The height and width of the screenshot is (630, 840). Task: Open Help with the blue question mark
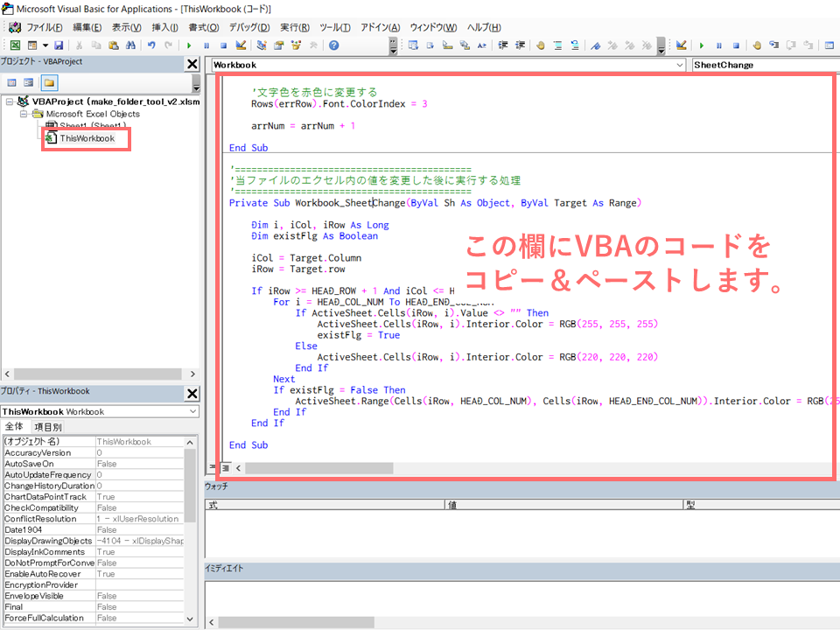pos(333,45)
